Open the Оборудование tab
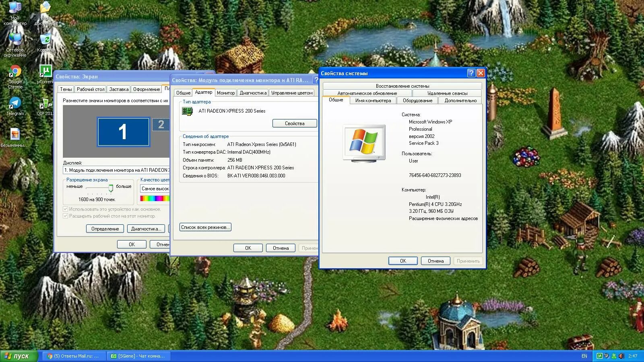Image resolution: width=644 pixels, height=362 pixels. [417, 101]
